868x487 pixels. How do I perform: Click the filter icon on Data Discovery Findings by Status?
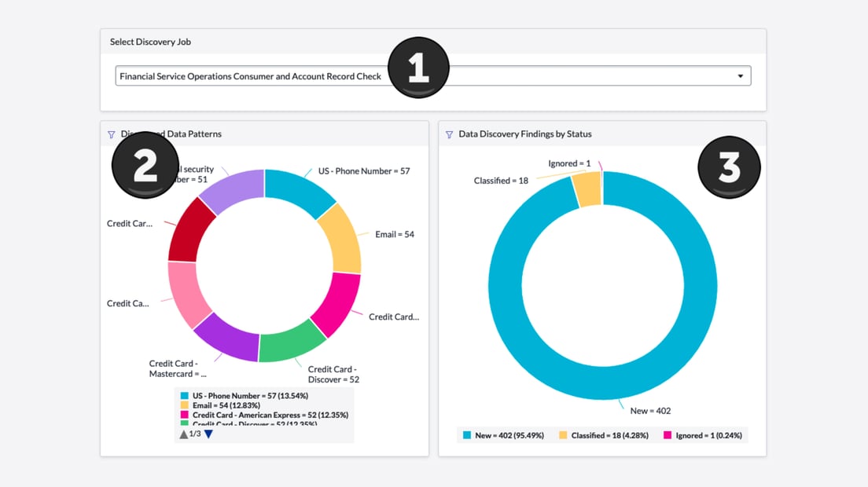448,134
